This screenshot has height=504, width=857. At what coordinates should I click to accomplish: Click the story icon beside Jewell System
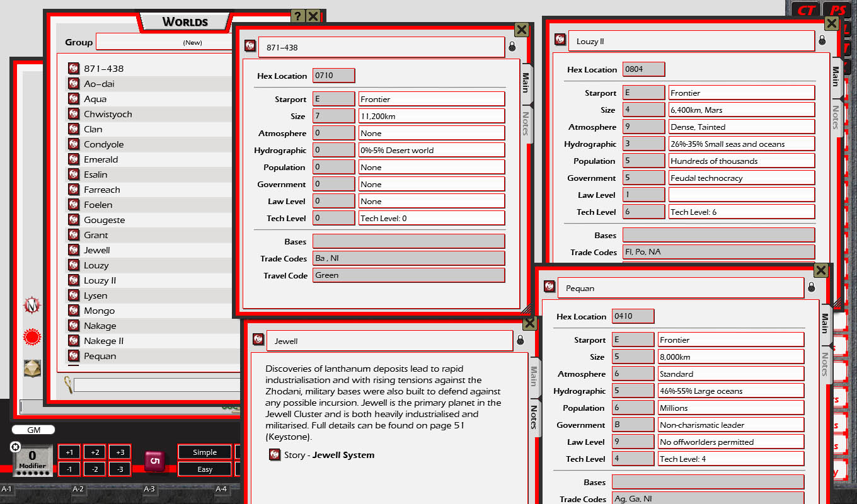(275, 454)
